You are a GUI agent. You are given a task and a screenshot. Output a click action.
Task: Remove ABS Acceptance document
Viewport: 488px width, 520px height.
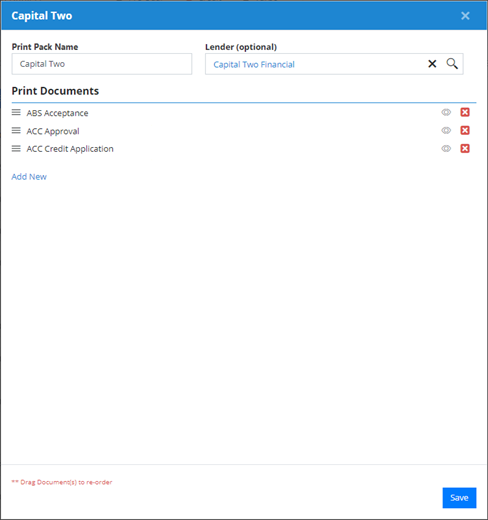[x=465, y=112]
